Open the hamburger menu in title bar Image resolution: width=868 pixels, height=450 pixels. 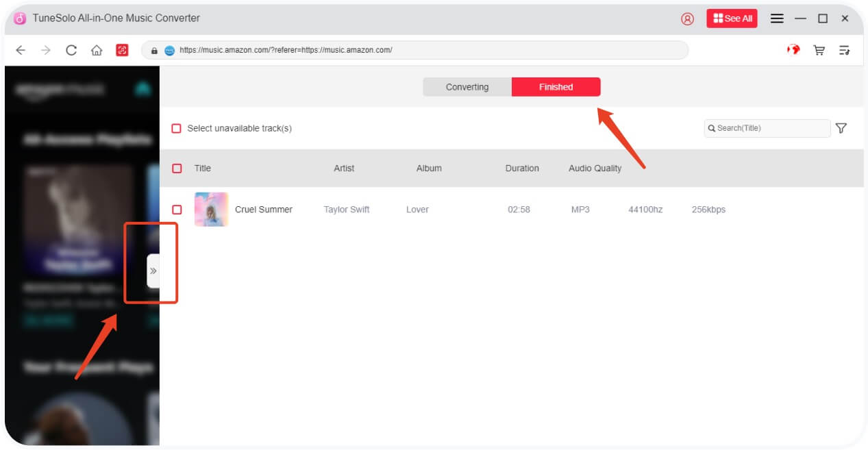(x=777, y=18)
